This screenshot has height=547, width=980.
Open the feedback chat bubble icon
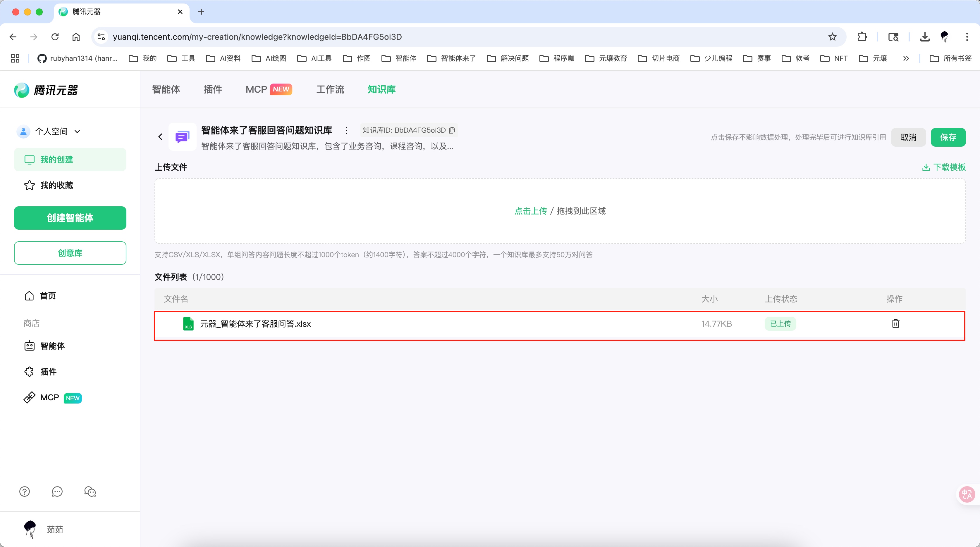click(x=57, y=491)
